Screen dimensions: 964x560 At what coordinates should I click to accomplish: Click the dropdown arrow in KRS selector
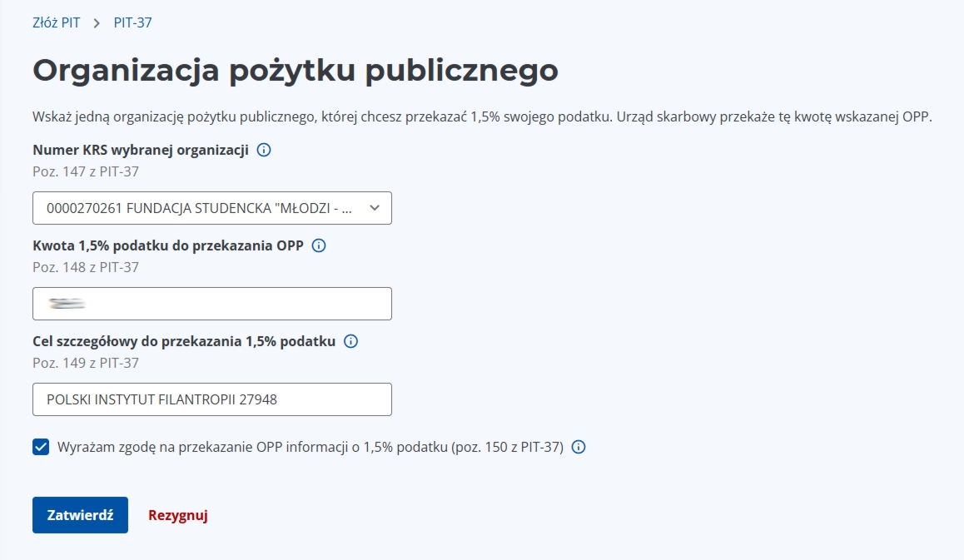pyautogui.click(x=374, y=208)
